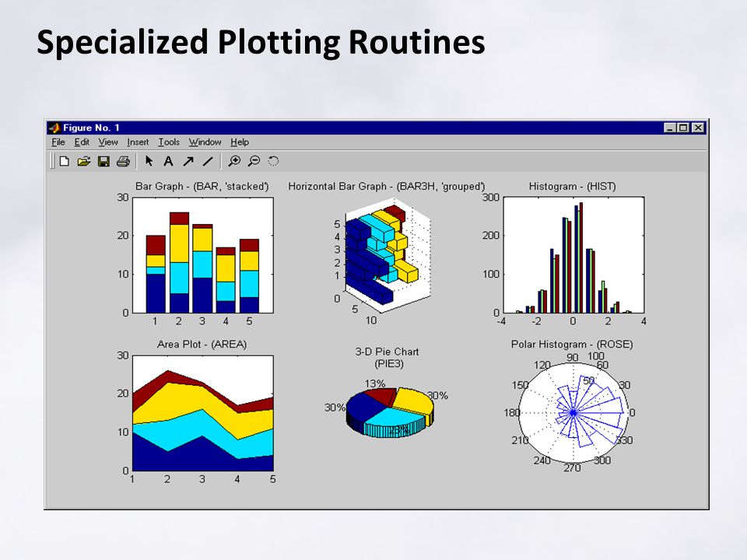Click the 'Histogram - (HIST)' title
Viewport: 747px width, 560px height.
(572, 186)
